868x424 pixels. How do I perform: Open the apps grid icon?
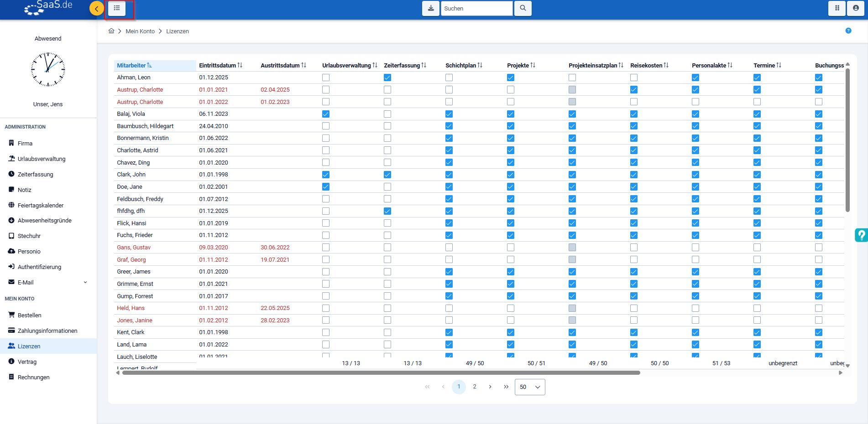837,8
